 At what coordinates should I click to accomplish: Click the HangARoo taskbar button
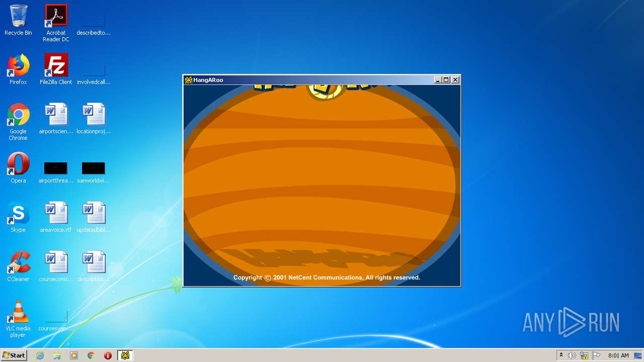pyautogui.click(x=125, y=355)
